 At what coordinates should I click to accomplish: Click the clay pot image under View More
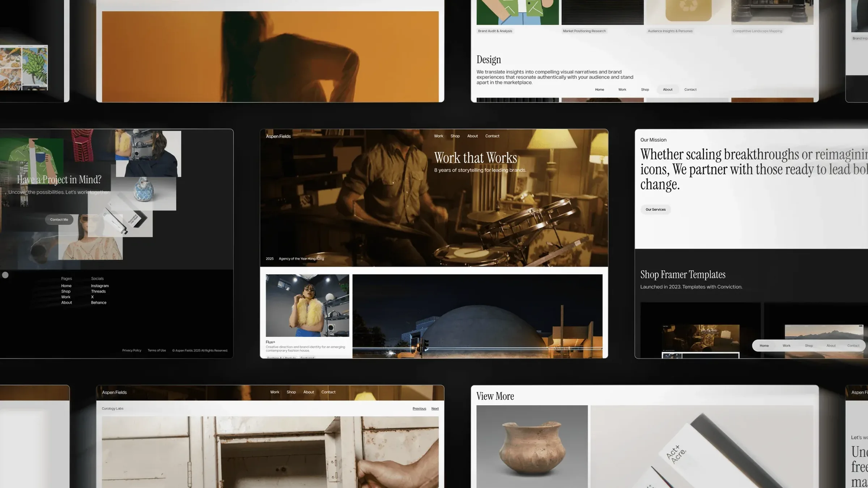point(532,446)
